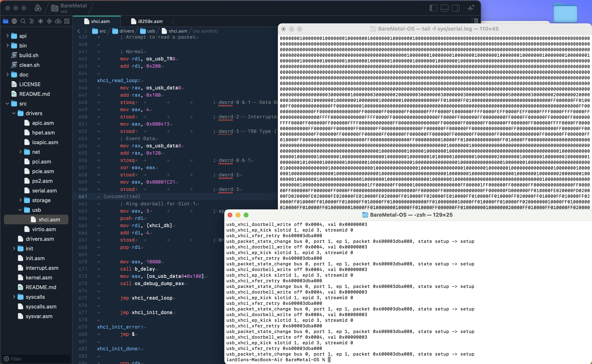The height and width of the screenshot is (364, 592).
Task: Click the Nova launcher swirl icon in the title bar
Action: coord(38,8)
